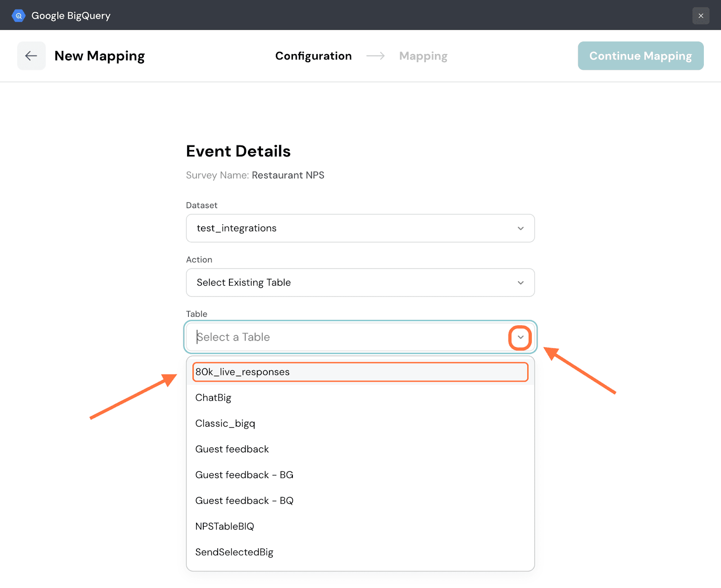Collapse the Table dropdown chevron
Viewport: 721px width, 588px height.
(520, 337)
